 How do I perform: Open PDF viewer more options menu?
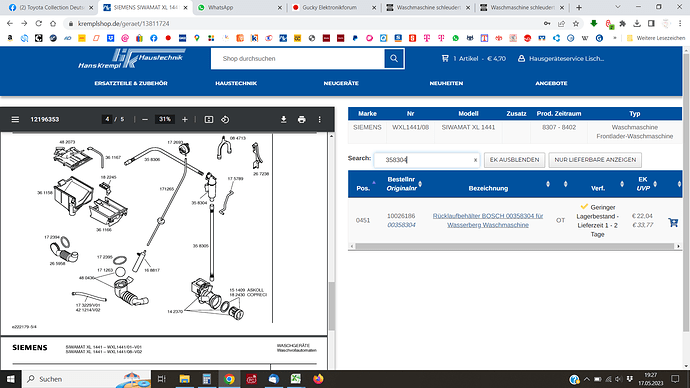[319, 120]
